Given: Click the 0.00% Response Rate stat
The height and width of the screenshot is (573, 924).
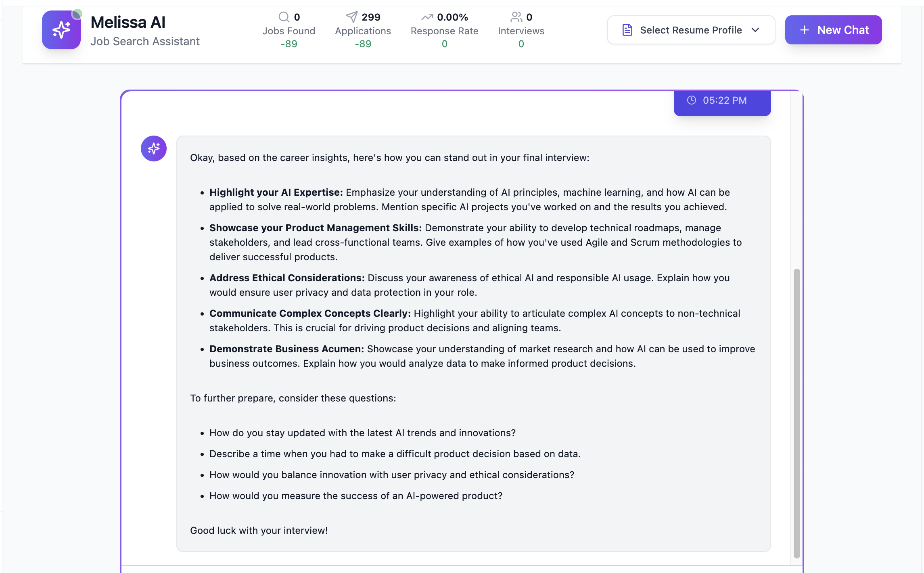Looking at the screenshot, I should (452, 17).
